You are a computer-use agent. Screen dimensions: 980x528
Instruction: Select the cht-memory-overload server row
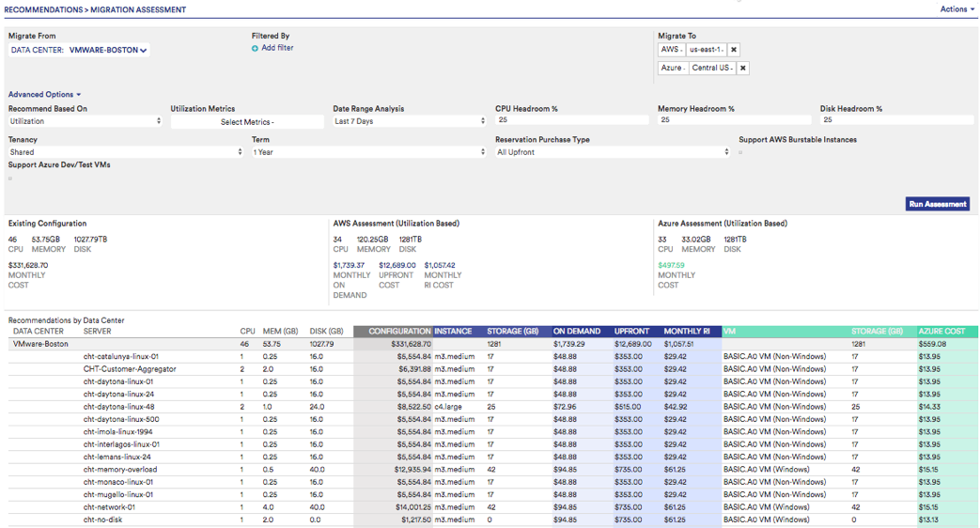[120, 470]
